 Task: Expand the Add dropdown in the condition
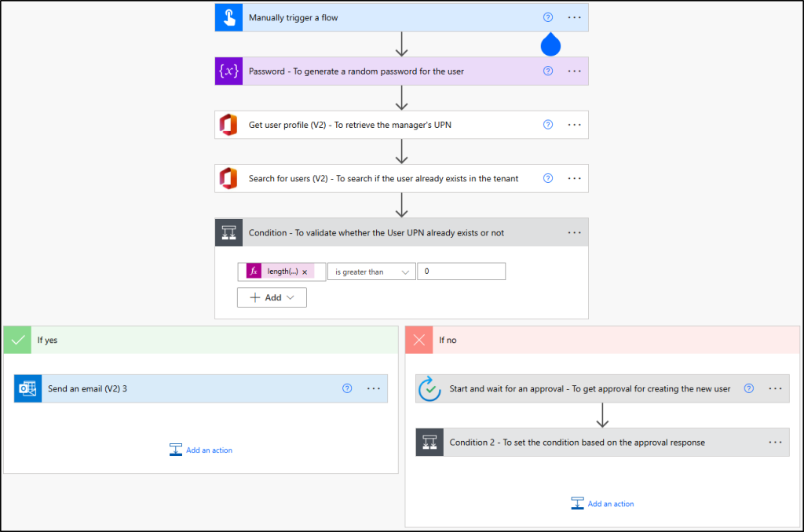point(272,298)
